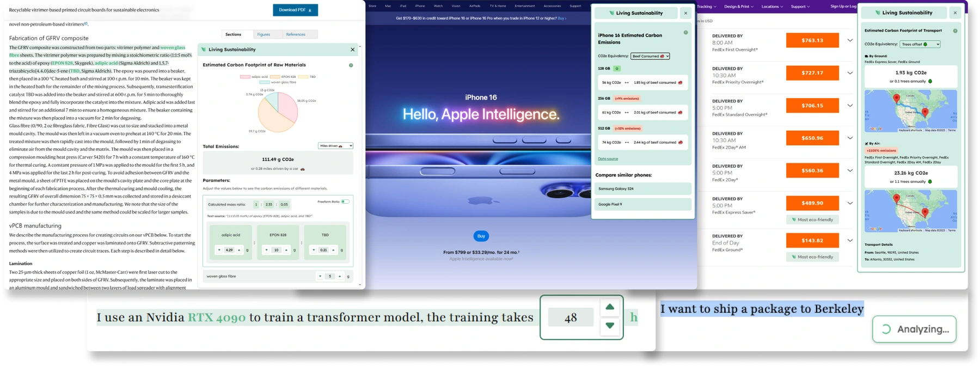Decrease the training hours with down arrow

pyautogui.click(x=610, y=326)
